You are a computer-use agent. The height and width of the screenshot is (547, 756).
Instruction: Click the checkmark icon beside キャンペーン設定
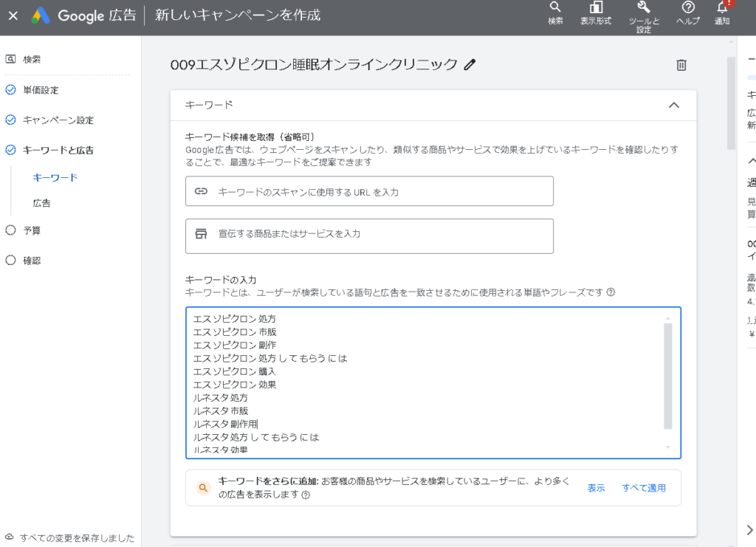pos(10,120)
